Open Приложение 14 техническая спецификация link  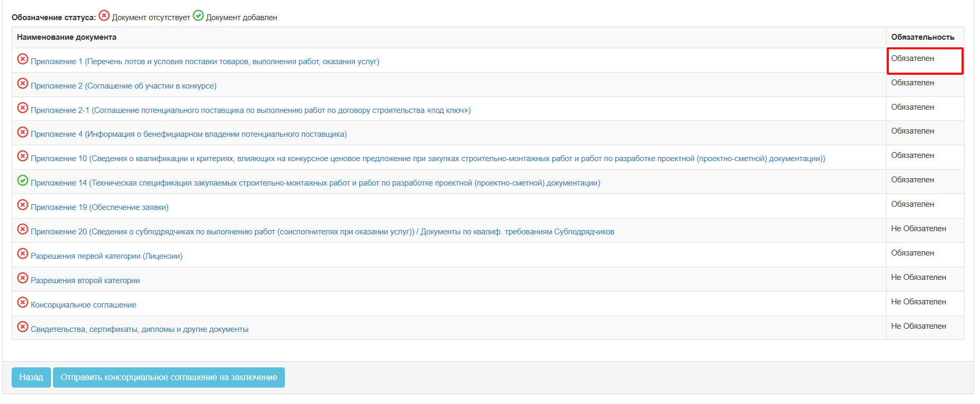click(315, 183)
